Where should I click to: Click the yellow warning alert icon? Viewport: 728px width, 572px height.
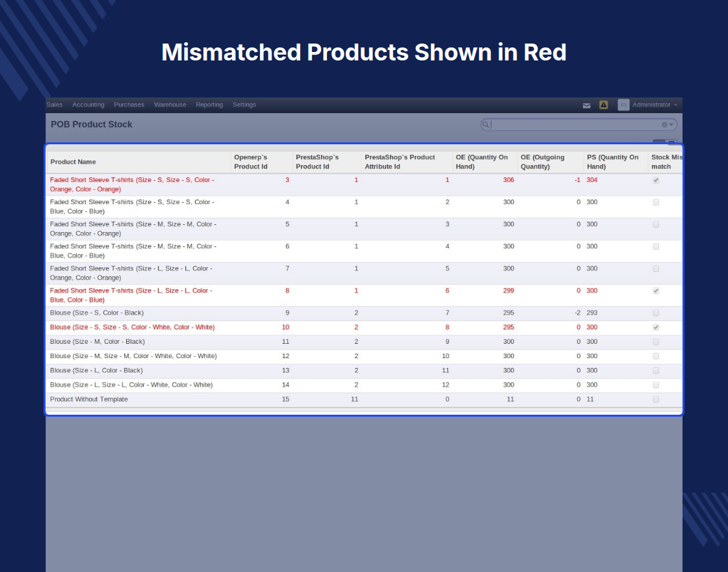[604, 105]
